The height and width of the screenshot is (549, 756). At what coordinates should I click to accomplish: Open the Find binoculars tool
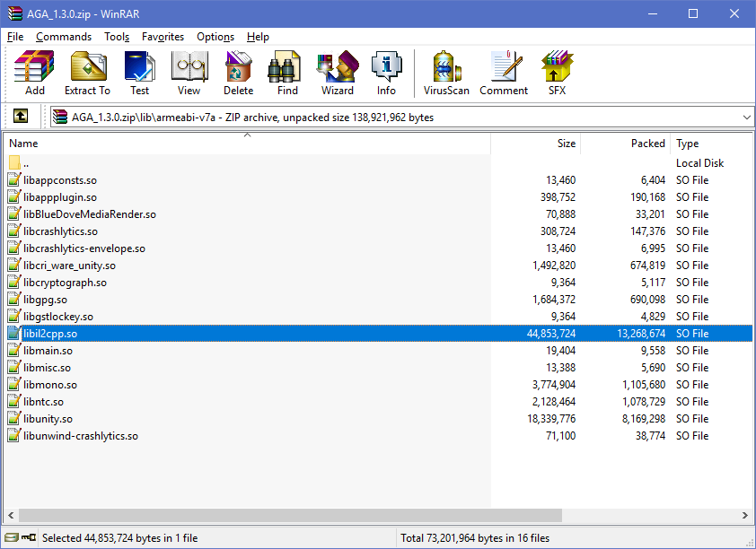(x=287, y=73)
